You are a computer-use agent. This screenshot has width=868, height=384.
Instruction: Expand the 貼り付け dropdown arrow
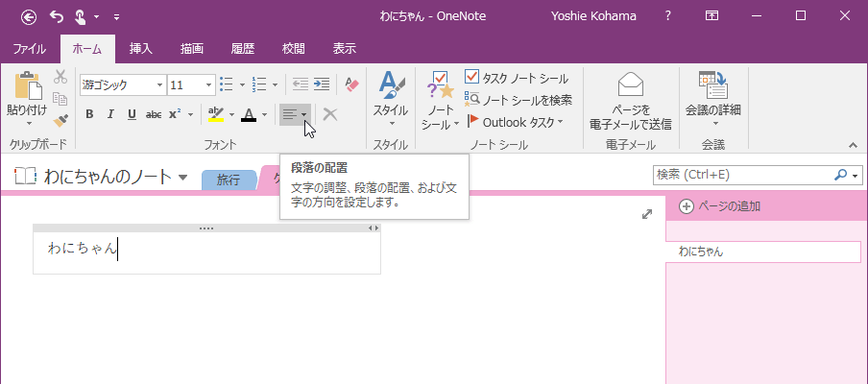click(x=28, y=124)
